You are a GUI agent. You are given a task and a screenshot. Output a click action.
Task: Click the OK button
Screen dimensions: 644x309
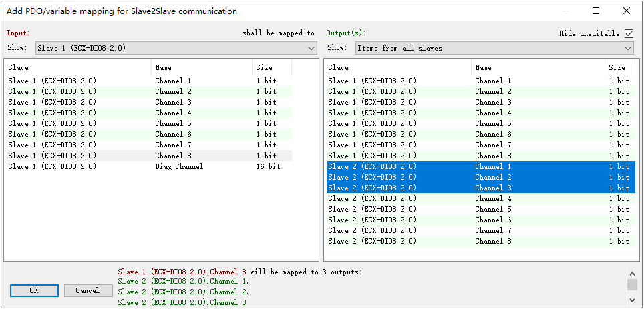click(33, 290)
